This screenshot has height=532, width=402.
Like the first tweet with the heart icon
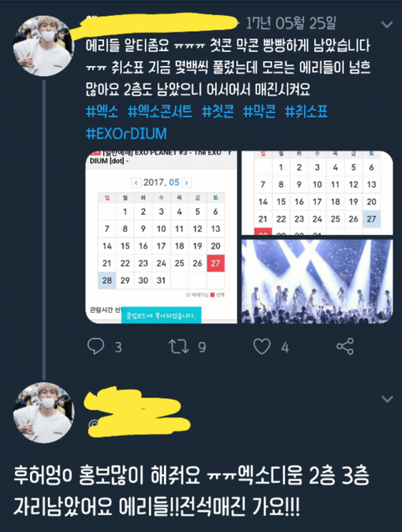(262, 346)
